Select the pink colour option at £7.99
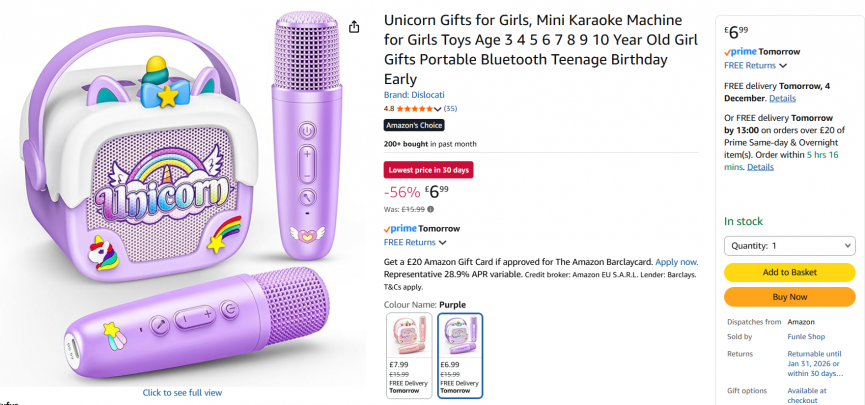Viewport: 865px width, 405px height. [409, 355]
